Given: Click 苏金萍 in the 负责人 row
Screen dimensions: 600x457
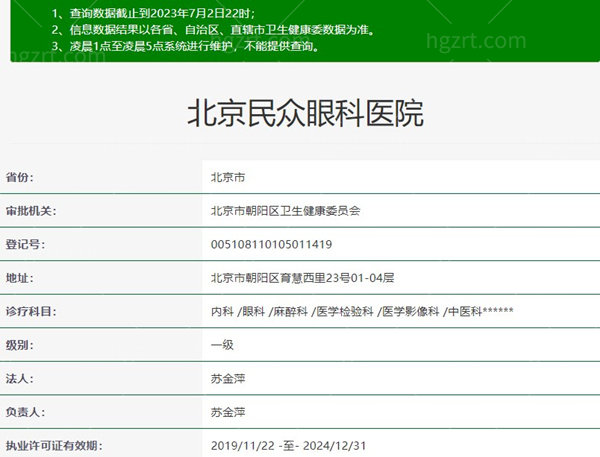Looking at the screenshot, I should pyautogui.click(x=228, y=412).
